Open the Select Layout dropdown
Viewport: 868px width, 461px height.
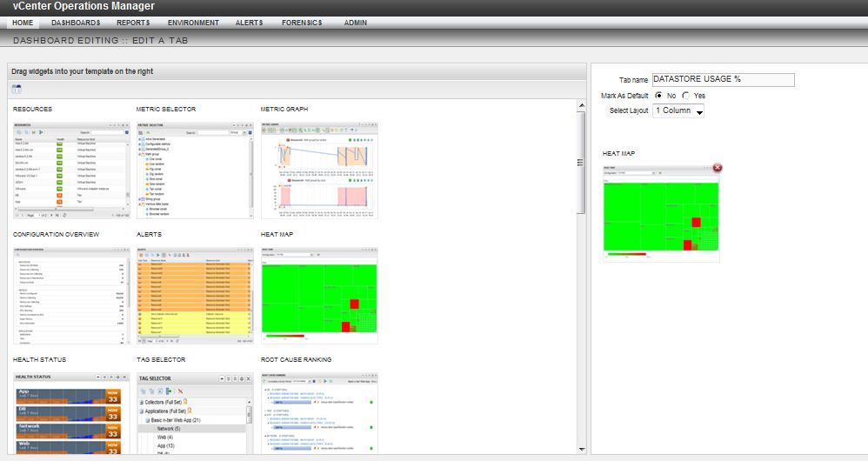point(678,110)
